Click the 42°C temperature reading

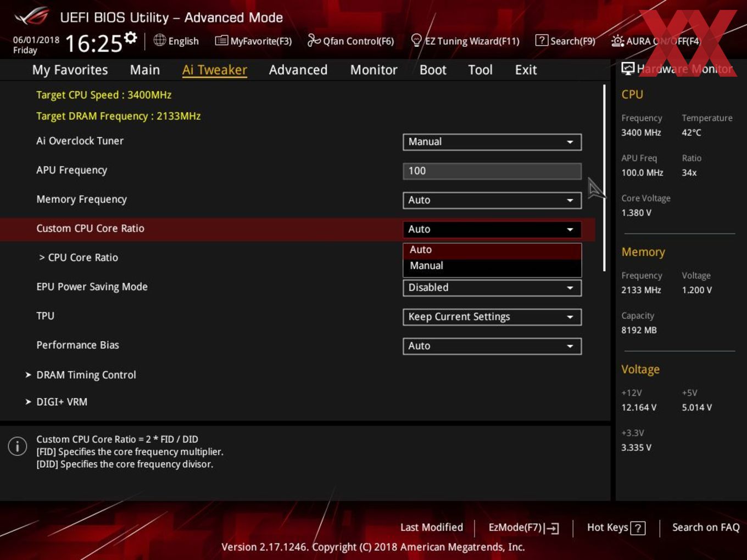[x=692, y=133]
